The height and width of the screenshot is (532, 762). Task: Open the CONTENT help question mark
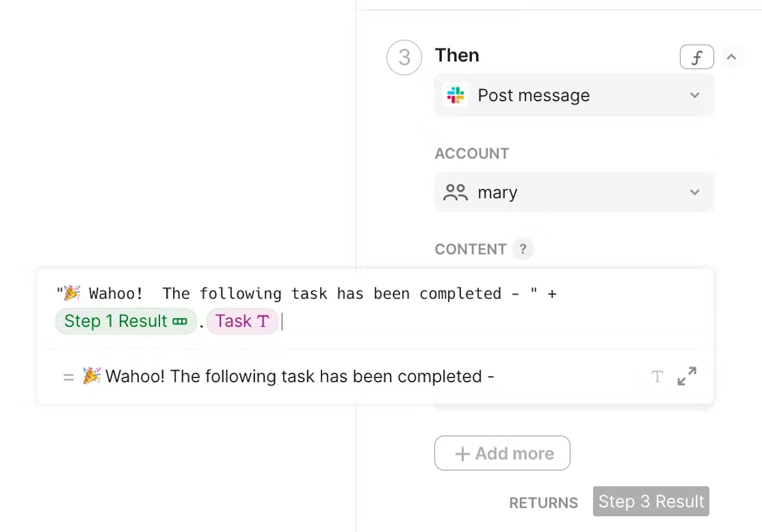pos(523,249)
